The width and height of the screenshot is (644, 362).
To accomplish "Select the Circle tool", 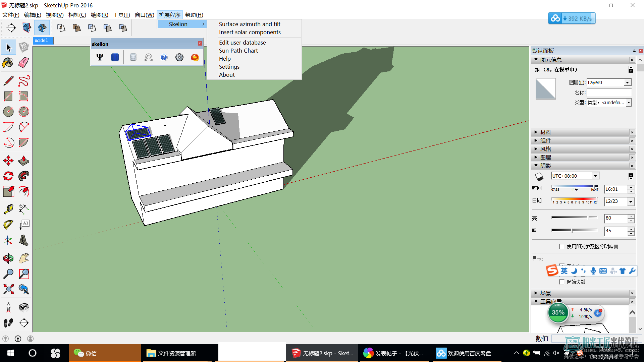I will (x=8, y=112).
